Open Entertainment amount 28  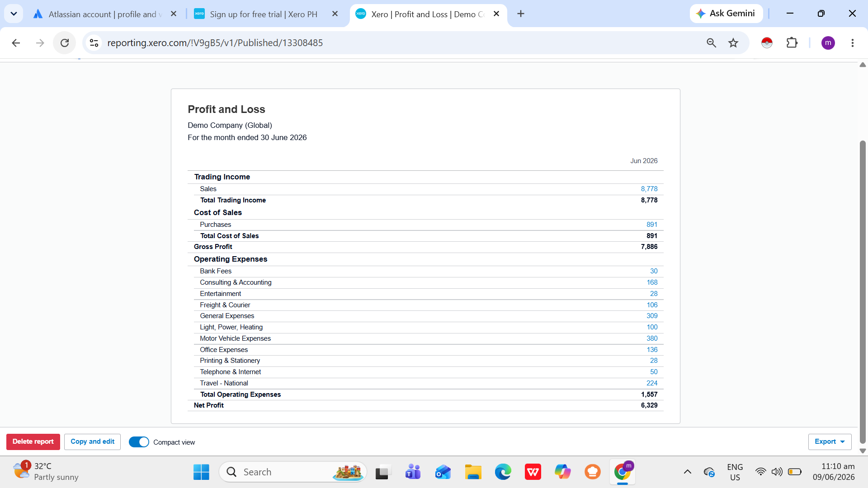point(654,294)
